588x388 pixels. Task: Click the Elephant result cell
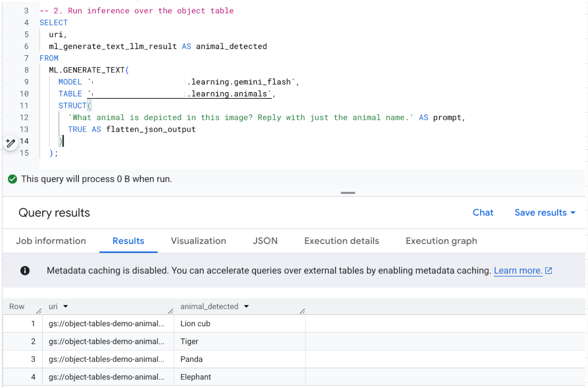[240, 377]
